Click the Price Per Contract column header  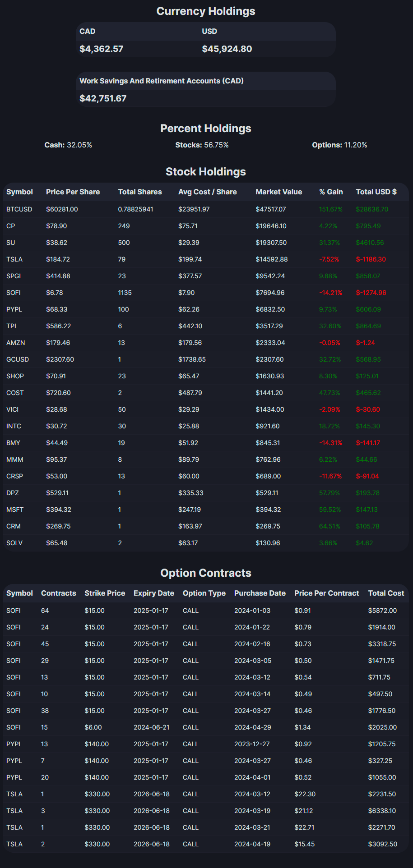[327, 593]
